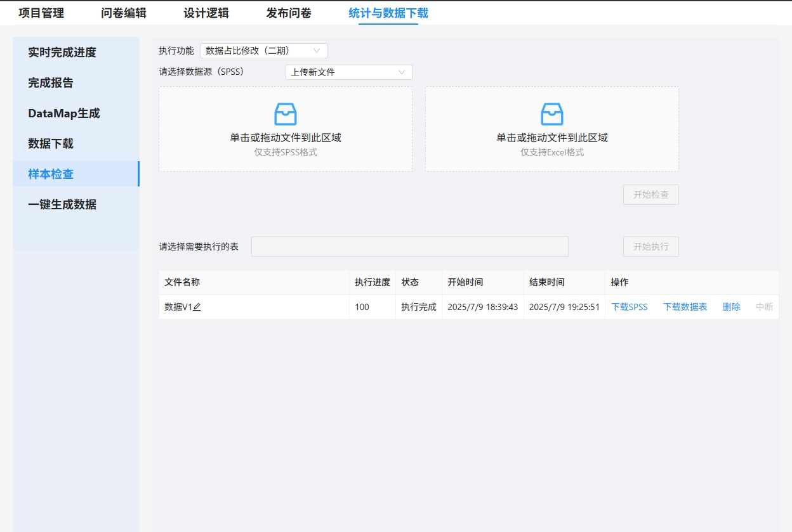Click the SPSS file upload drop zone text
Viewport: 792px width, 532px height.
point(286,138)
